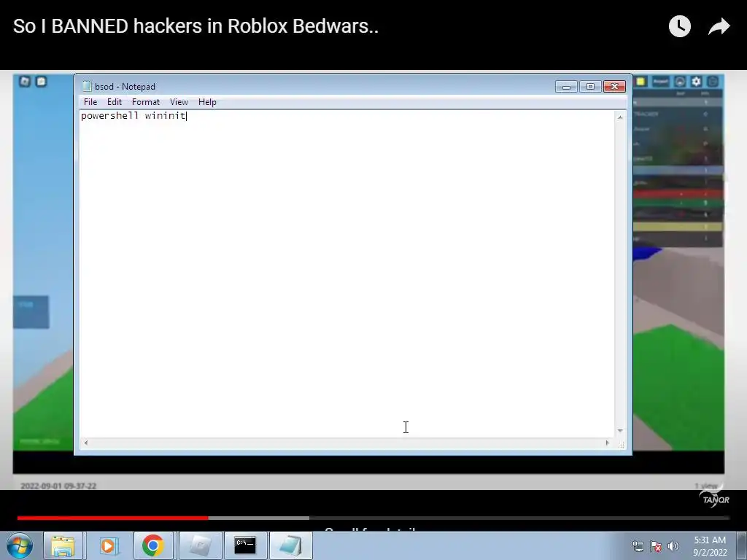Place cursor in 'powershell wininit' text
The width and height of the screenshot is (747, 560).
(x=133, y=116)
